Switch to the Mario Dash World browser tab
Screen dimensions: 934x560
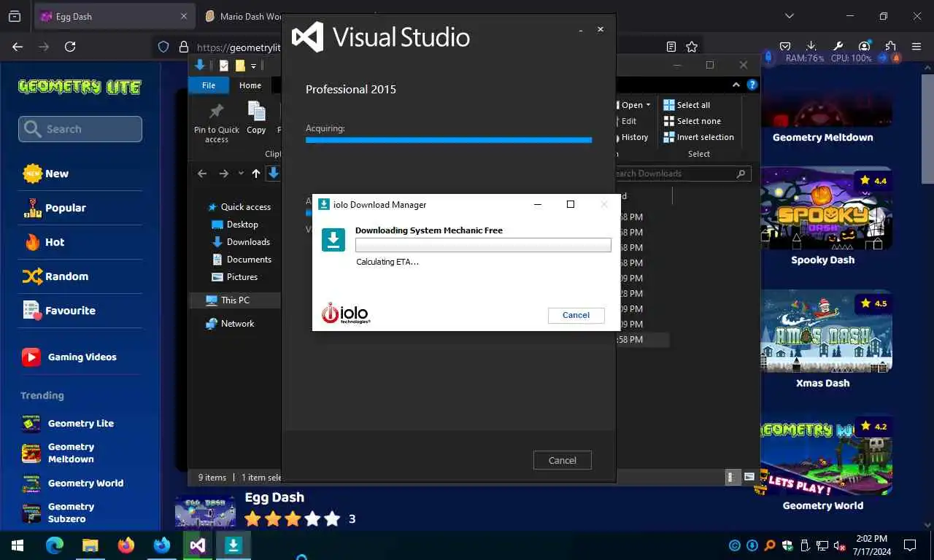click(x=244, y=16)
